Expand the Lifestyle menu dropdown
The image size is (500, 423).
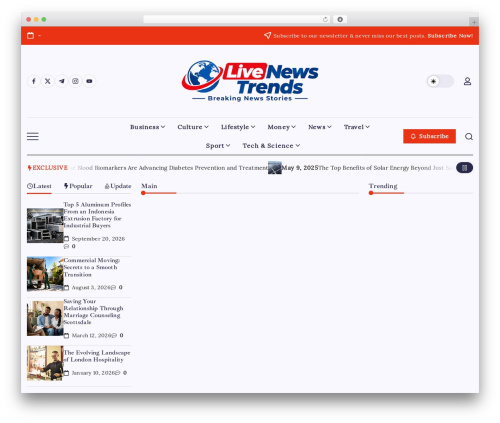(x=238, y=127)
